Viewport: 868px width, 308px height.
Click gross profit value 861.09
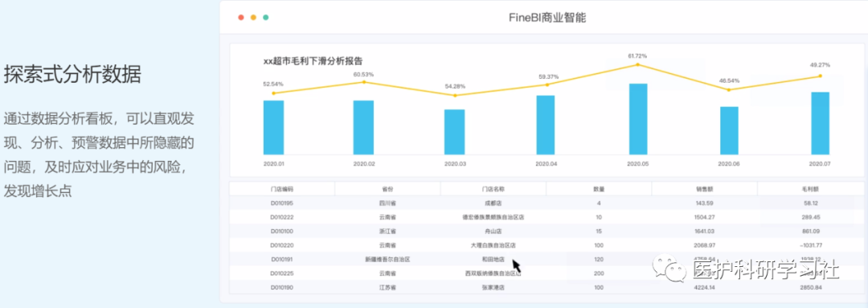(811, 231)
